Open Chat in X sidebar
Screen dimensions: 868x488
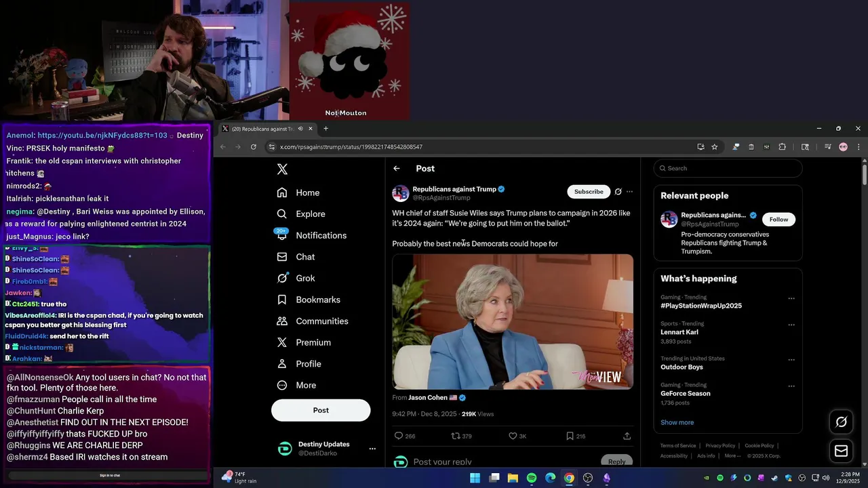click(296, 257)
